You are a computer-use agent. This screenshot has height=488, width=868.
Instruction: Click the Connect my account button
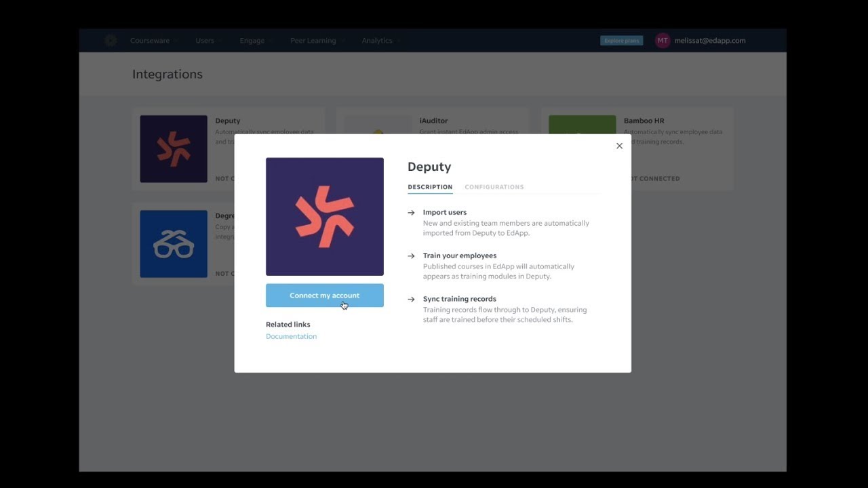tap(324, 296)
